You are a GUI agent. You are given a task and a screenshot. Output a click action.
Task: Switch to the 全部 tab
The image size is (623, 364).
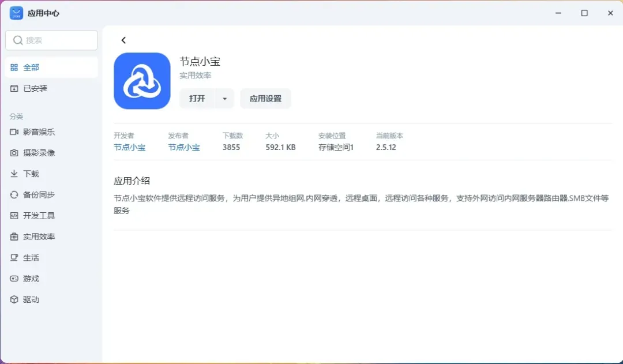tap(31, 67)
